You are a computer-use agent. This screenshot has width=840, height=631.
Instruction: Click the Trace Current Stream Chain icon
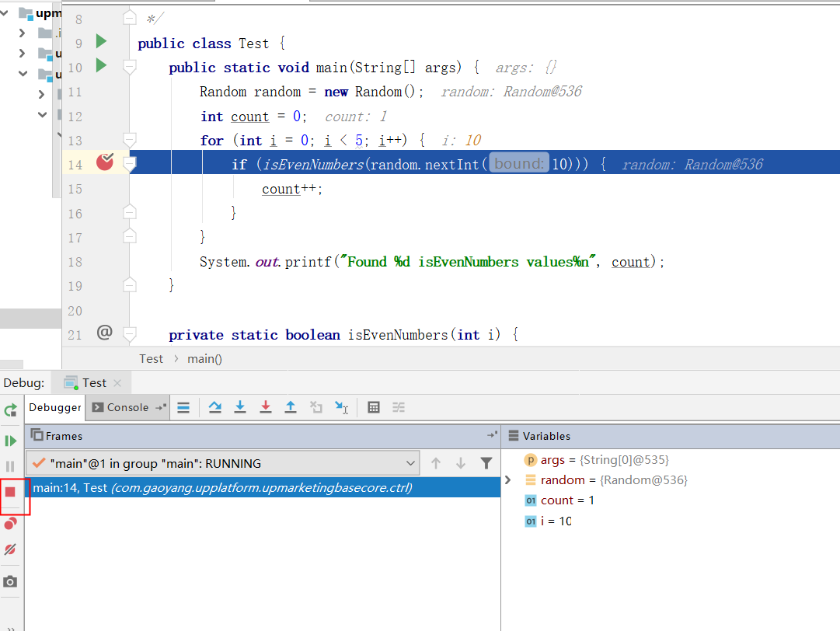(x=399, y=408)
